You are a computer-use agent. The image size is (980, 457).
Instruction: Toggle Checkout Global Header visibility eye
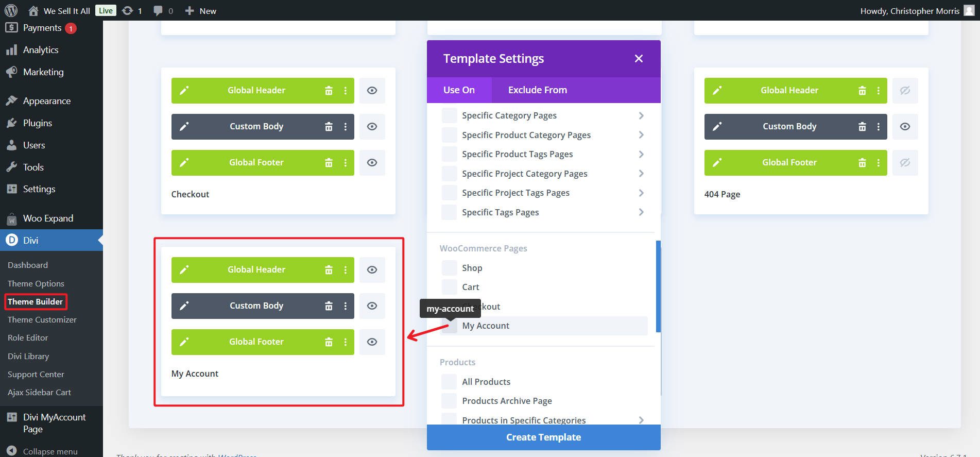tap(372, 91)
